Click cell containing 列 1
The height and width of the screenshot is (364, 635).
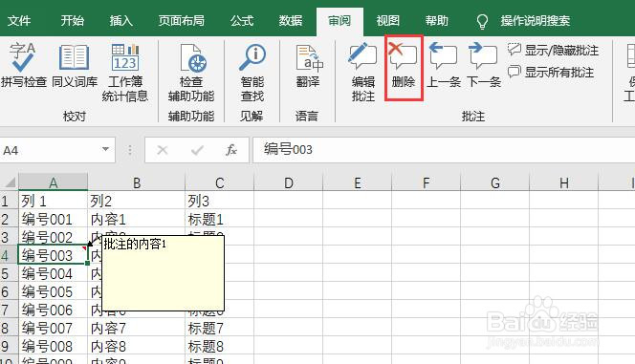click(53, 201)
